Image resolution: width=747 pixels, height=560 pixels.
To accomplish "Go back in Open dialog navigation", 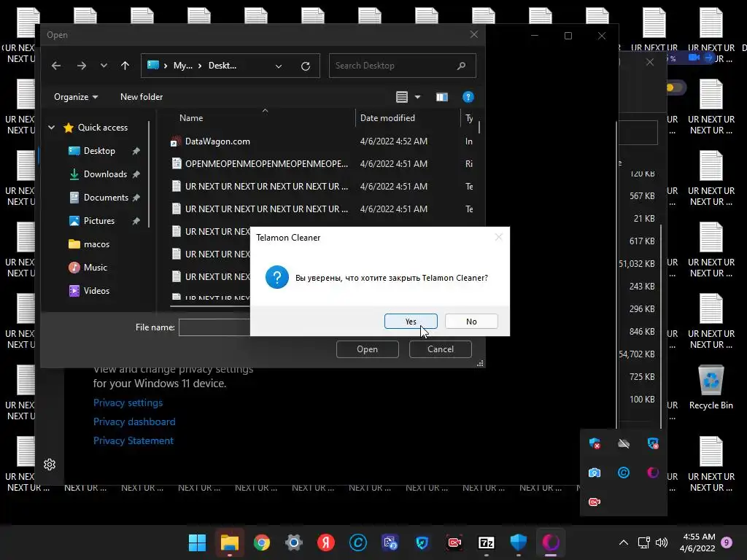I will pos(56,66).
